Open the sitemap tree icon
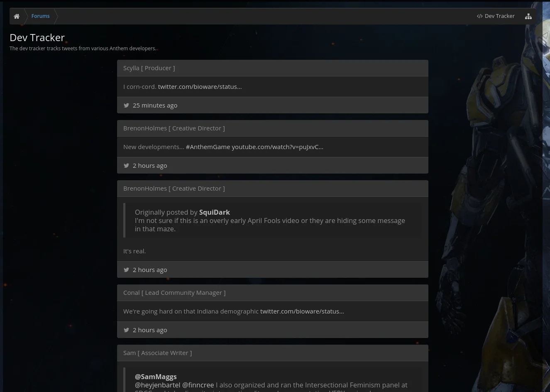 528,16
